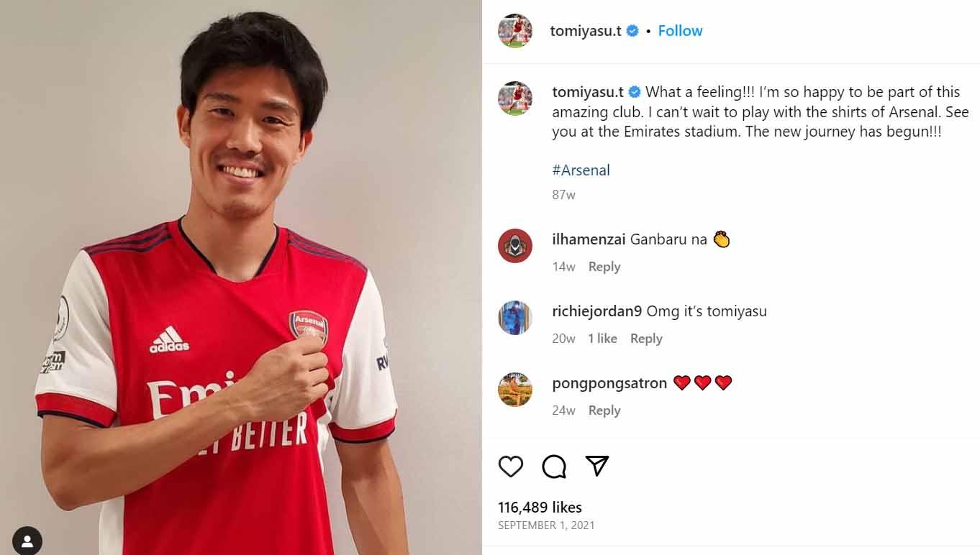Open the #Arsenal hashtag page

[x=581, y=170]
